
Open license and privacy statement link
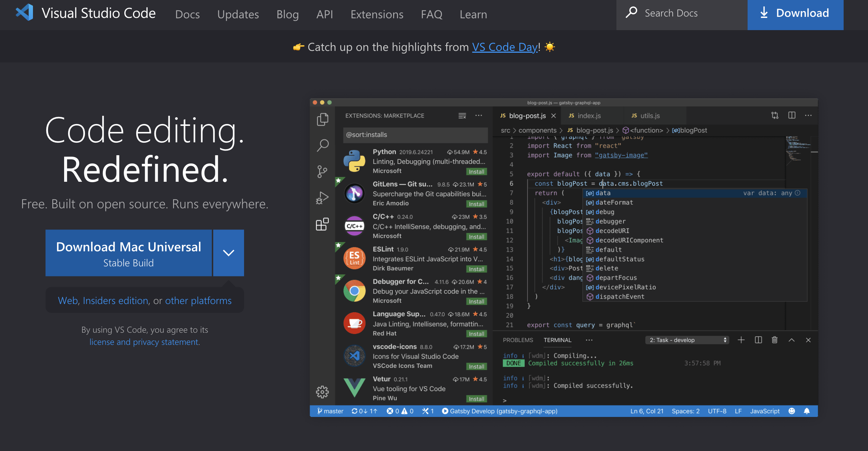click(x=144, y=342)
